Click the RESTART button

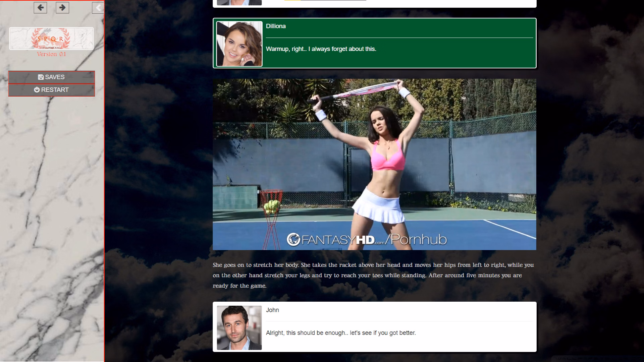point(52,90)
